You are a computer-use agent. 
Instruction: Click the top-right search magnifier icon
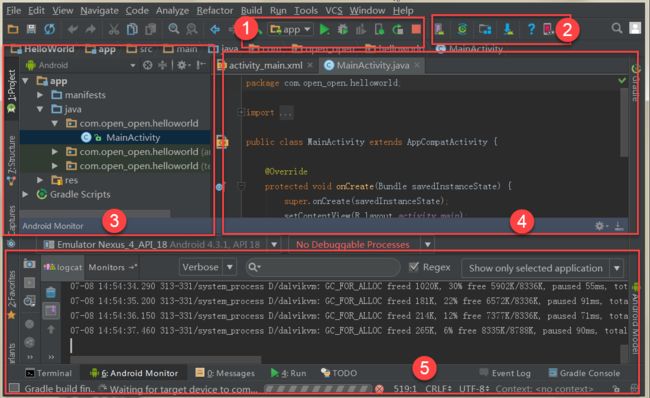pyautogui.click(x=617, y=28)
